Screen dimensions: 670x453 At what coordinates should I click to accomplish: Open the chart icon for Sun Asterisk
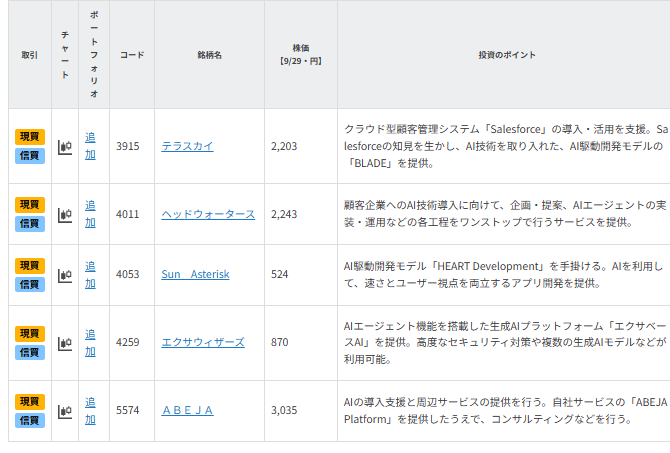(65, 275)
